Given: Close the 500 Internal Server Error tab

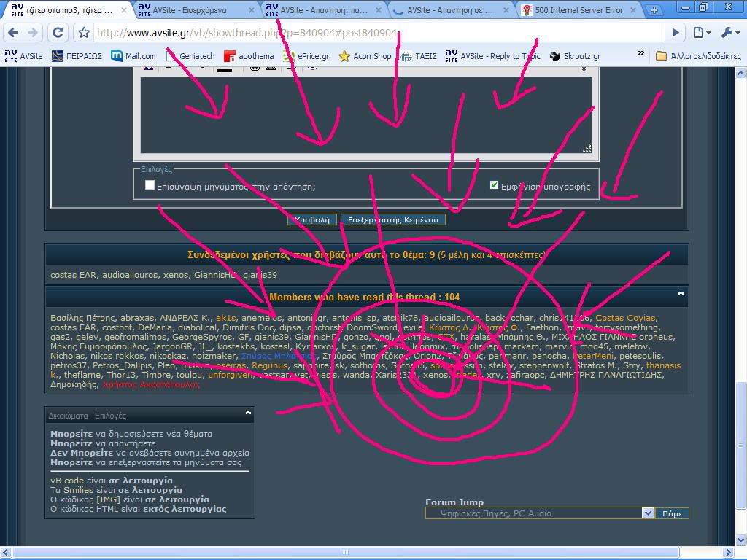Looking at the screenshot, I should [x=633, y=10].
